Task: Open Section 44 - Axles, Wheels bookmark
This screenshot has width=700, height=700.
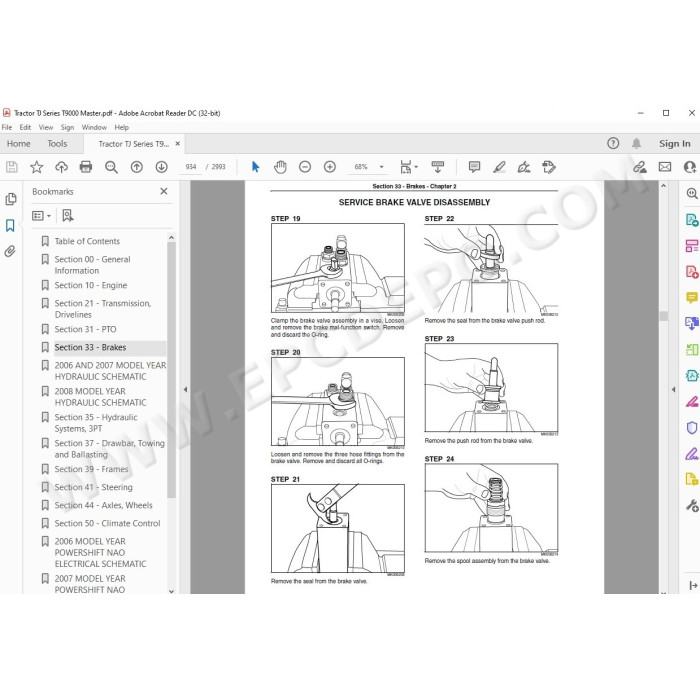Action: pos(103,505)
